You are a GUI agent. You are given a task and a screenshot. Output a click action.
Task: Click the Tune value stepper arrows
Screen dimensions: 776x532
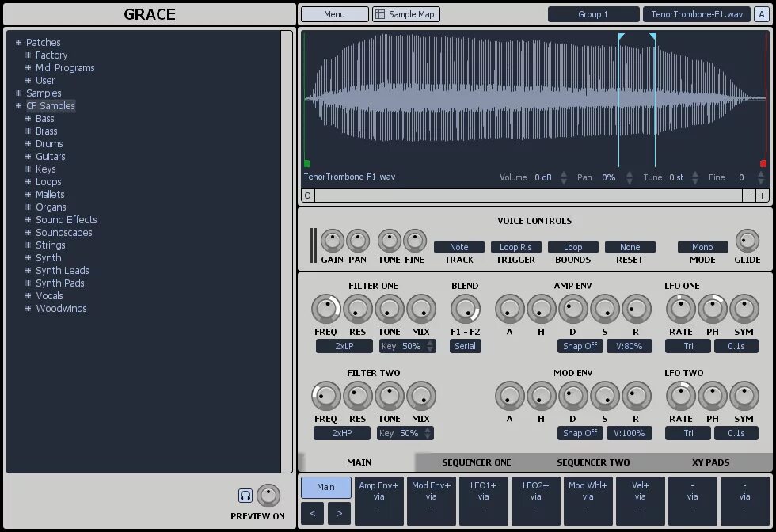(x=695, y=177)
